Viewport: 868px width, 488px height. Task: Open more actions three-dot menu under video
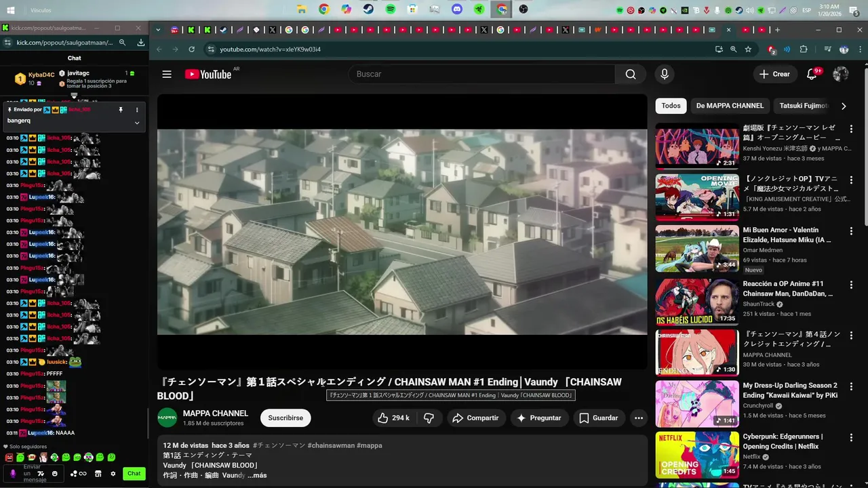(x=639, y=418)
